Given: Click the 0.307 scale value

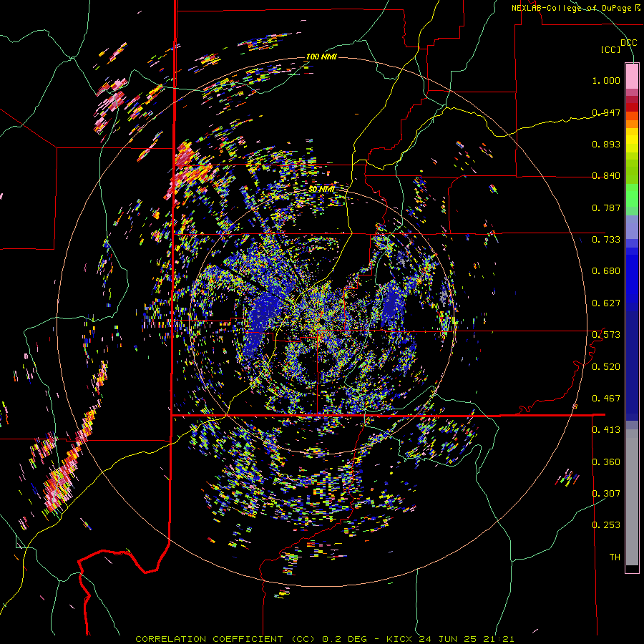Looking at the screenshot, I should coord(606,494).
